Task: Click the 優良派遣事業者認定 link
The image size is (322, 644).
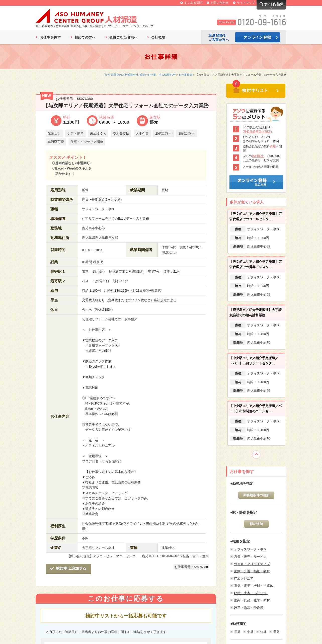Action: (x=257, y=132)
